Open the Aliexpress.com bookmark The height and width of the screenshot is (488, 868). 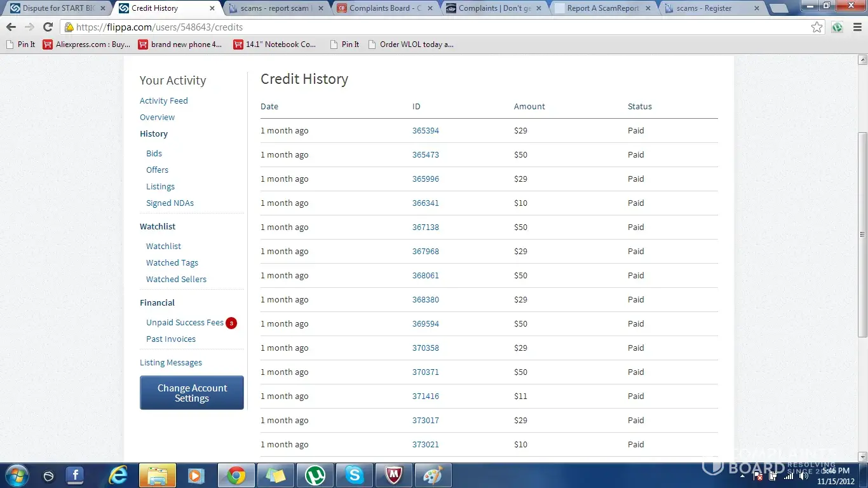point(86,44)
